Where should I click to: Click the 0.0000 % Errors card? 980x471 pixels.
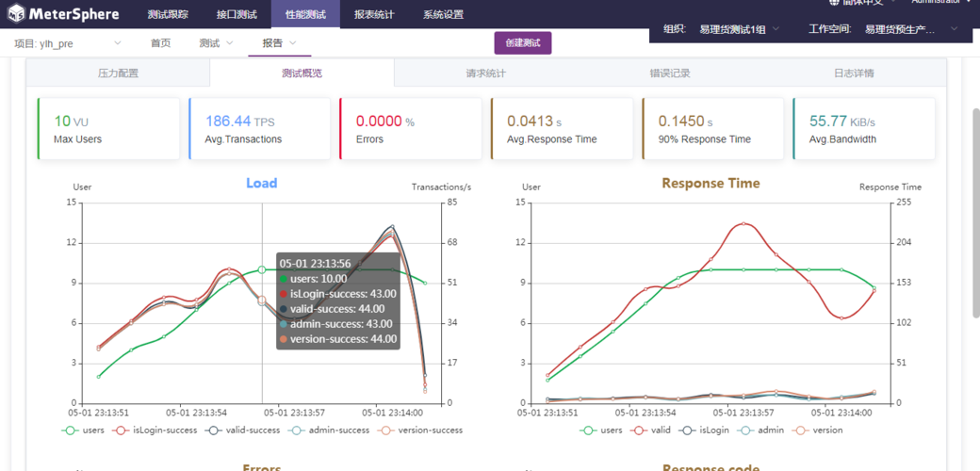tap(410, 129)
